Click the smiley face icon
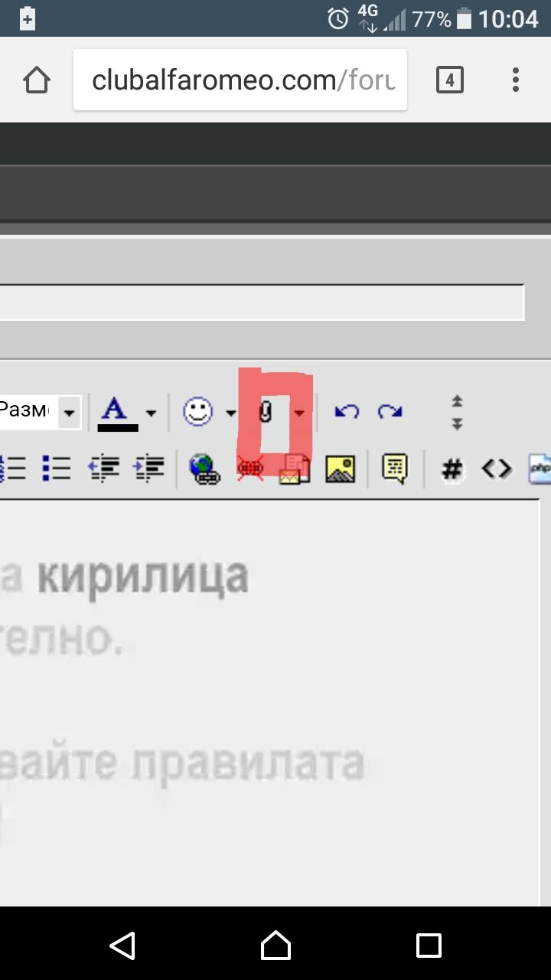 point(197,412)
